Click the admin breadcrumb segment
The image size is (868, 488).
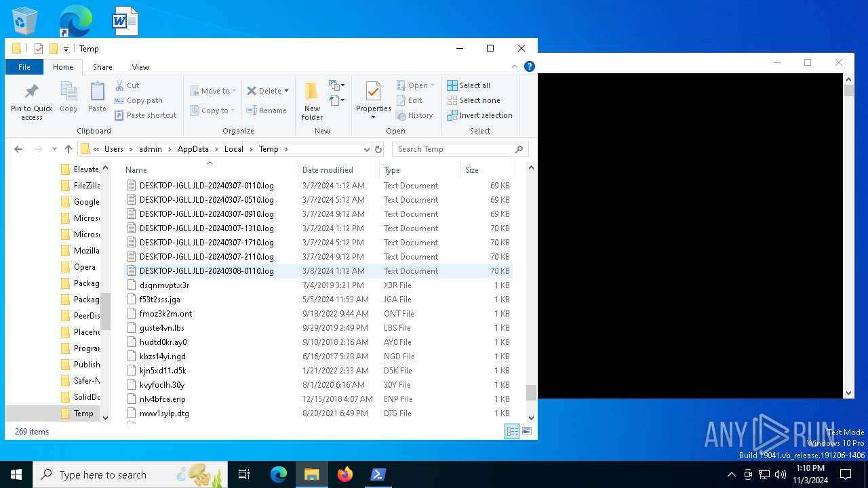click(x=151, y=149)
